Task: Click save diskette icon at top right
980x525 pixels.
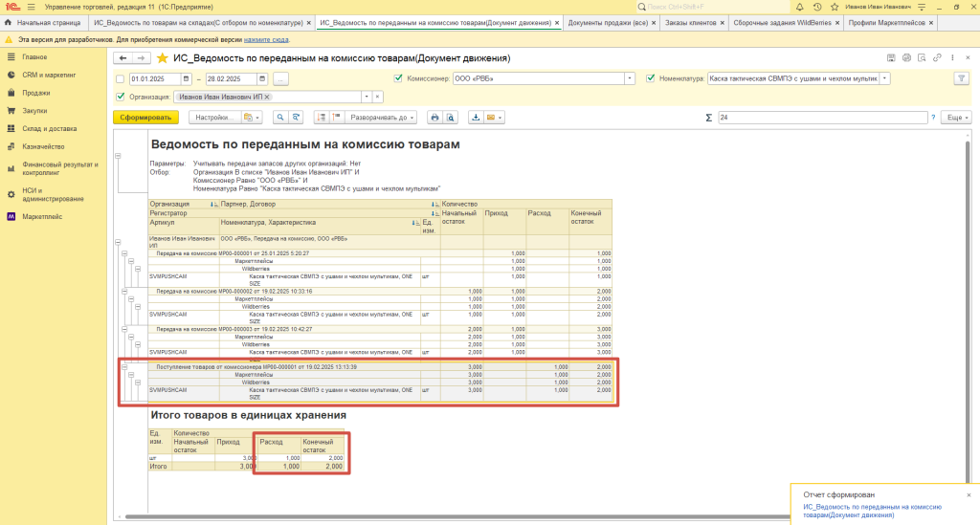Action: click(891, 58)
